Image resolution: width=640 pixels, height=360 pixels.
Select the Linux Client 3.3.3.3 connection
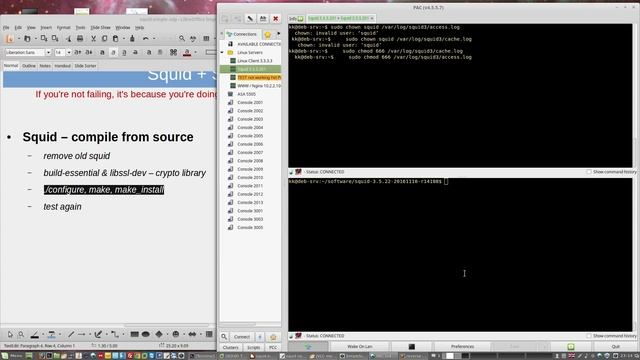255,60
